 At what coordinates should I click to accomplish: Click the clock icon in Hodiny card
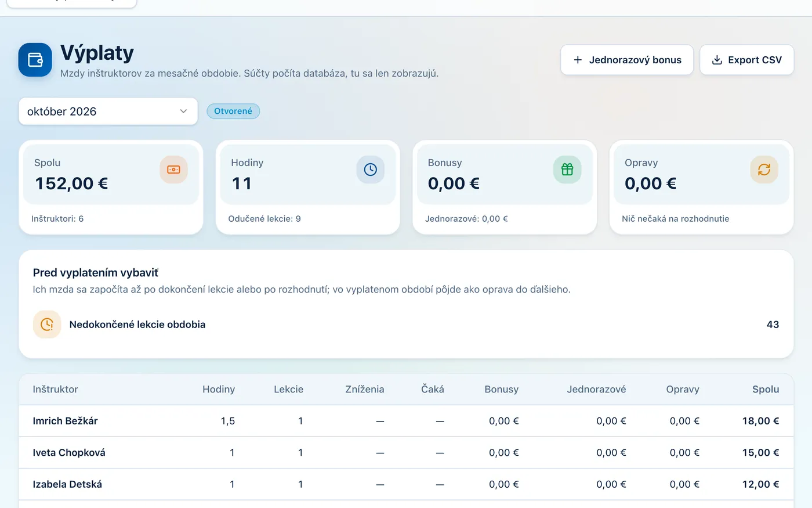point(370,170)
